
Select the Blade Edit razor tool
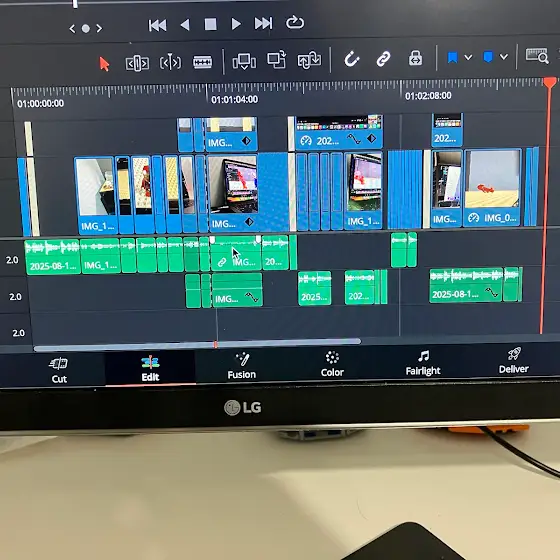click(202, 62)
